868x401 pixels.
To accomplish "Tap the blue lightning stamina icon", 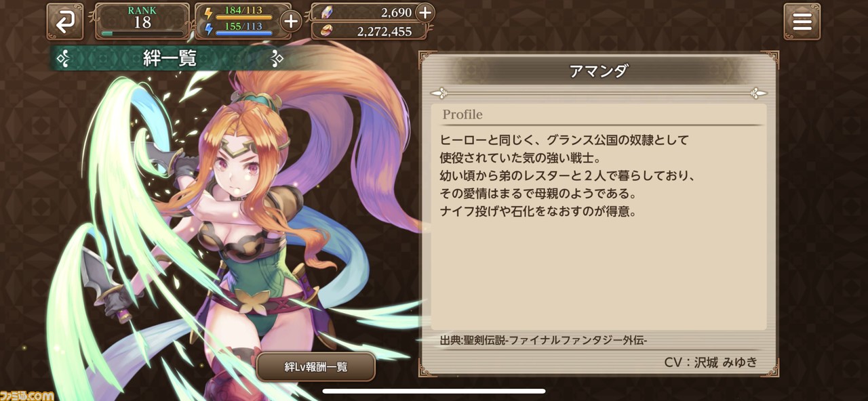I will click(208, 28).
